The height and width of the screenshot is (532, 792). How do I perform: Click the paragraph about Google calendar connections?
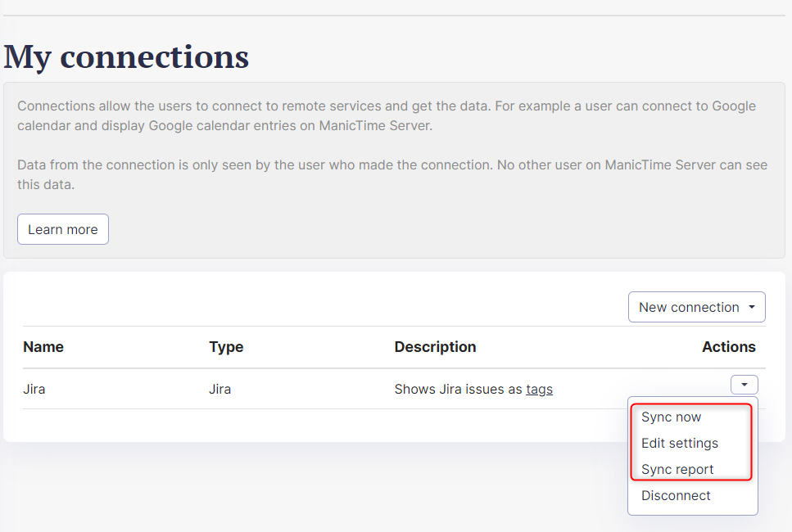coord(386,115)
